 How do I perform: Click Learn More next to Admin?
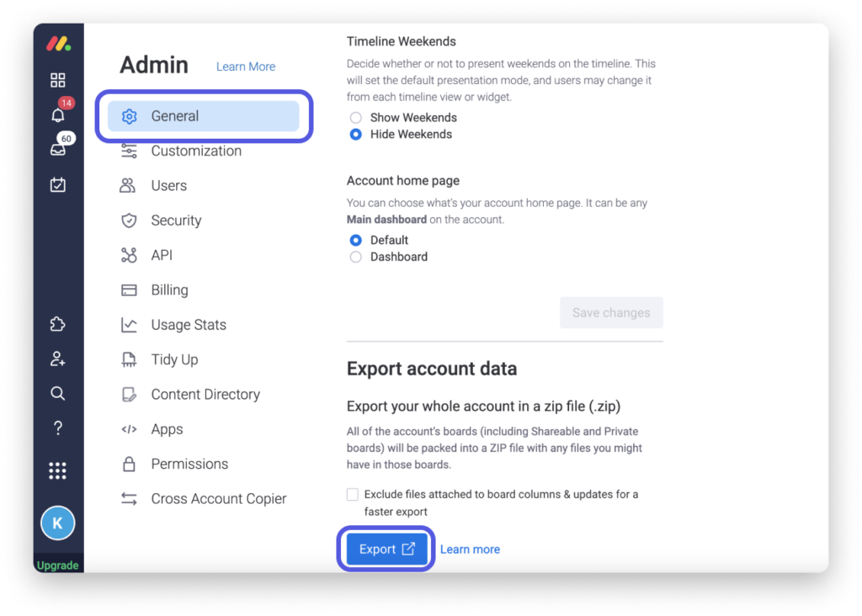click(x=245, y=66)
